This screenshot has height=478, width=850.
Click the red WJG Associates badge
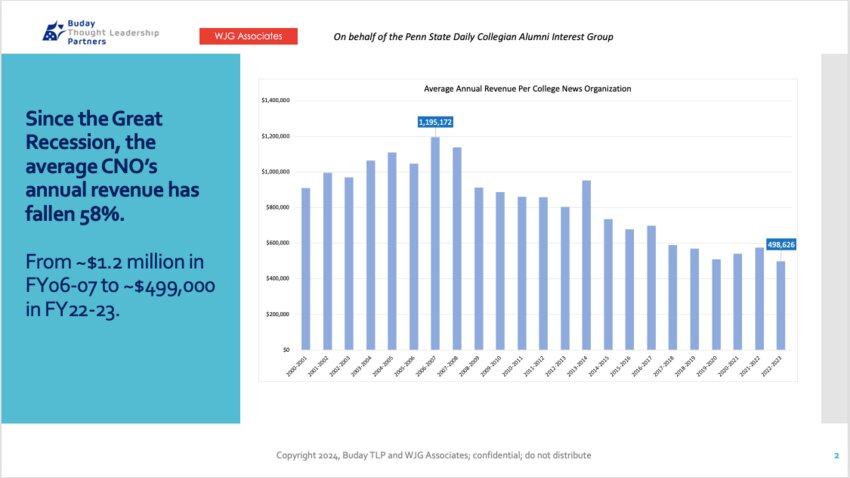click(248, 36)
